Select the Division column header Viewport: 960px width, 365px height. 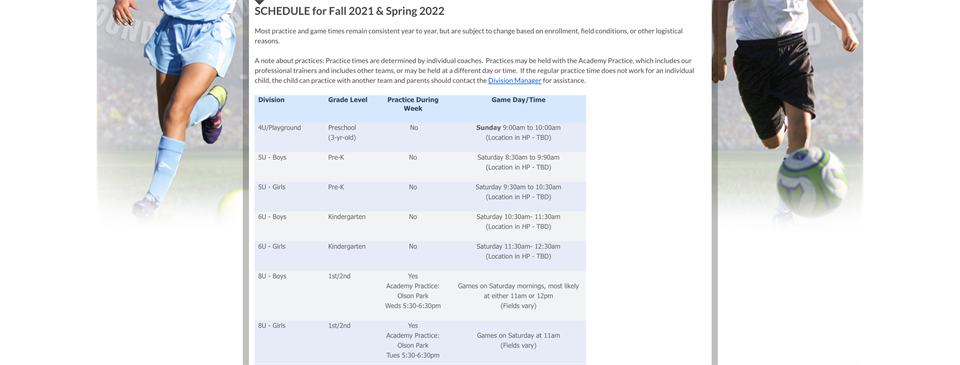click(271, 99)
